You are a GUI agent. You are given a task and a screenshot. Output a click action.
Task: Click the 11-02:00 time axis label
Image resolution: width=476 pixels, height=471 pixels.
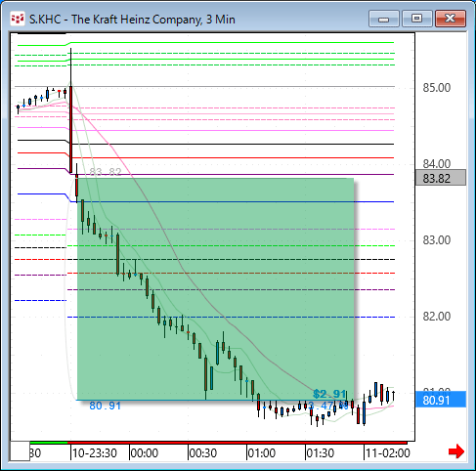coord(387,452)
